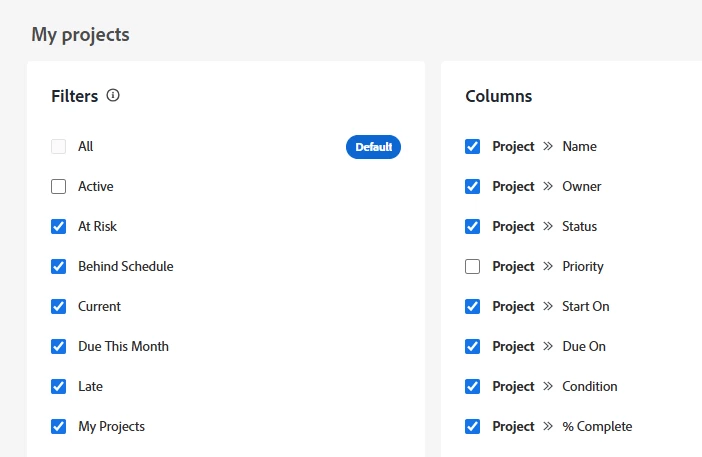Viewport: 702px width, 457px height.
Task: Hide the Project Condition column
Action: point(472,386)
